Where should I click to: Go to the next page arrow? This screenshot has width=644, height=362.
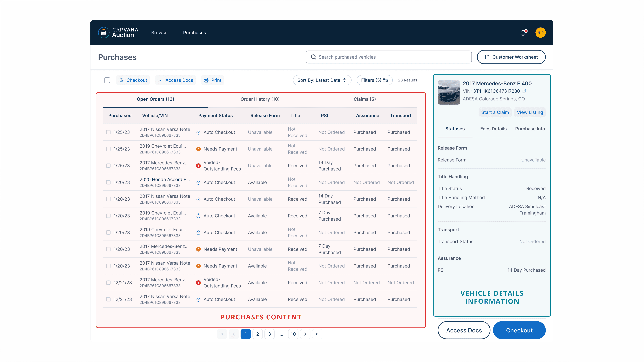tap(305, 334)
